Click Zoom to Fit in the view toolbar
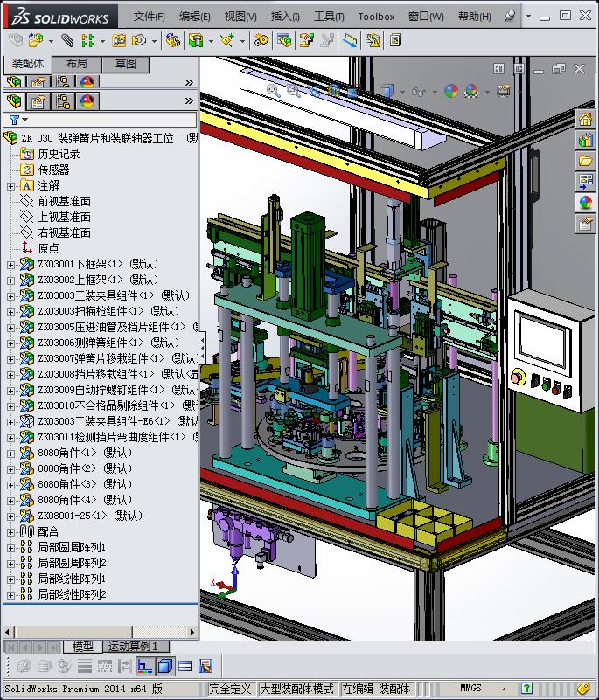 click(273, 91)
